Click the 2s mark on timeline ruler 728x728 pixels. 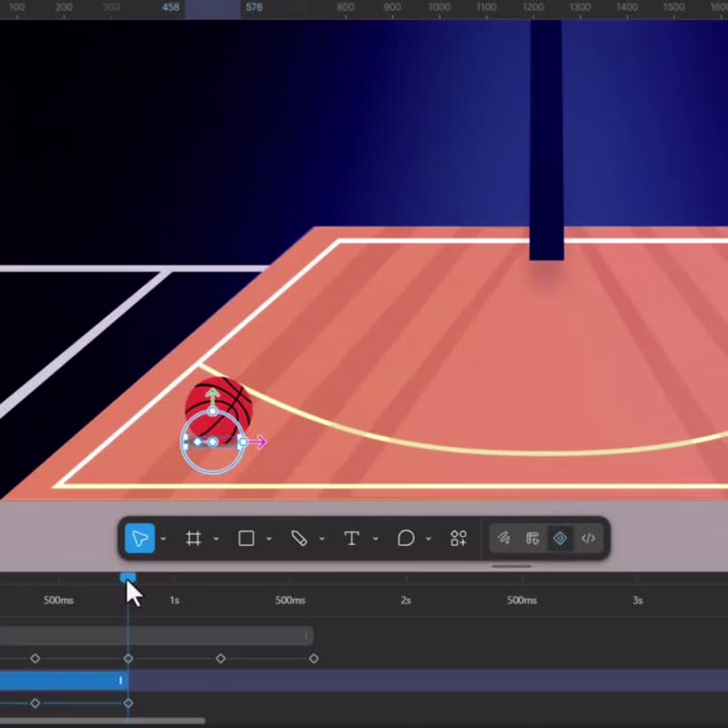coord(406,601)
